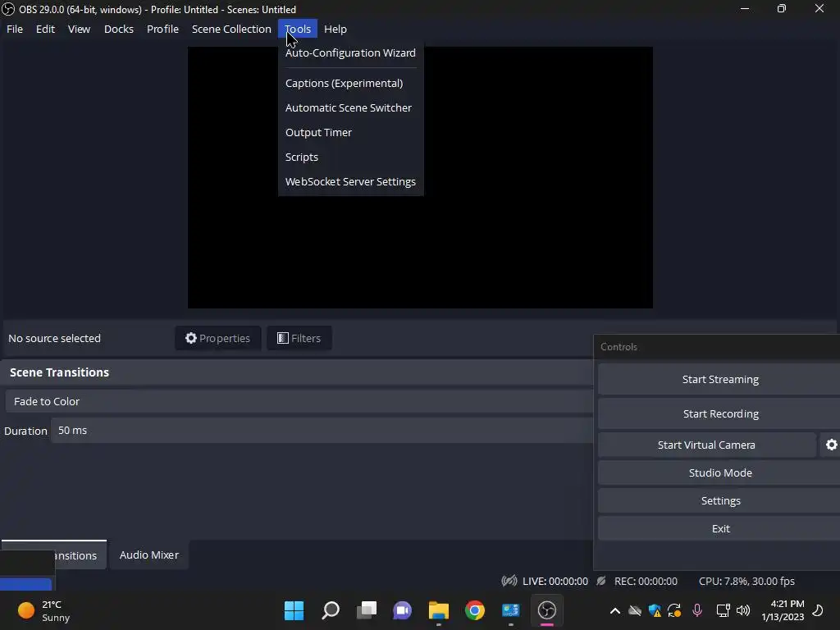Open the Edit menu
840x630 pixels.
(x=46, y=29)
